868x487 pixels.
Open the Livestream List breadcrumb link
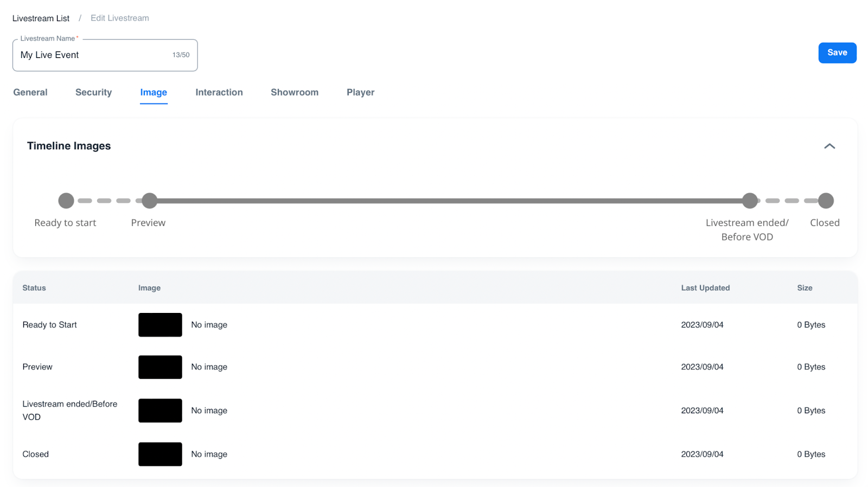(x=41, y=18)
